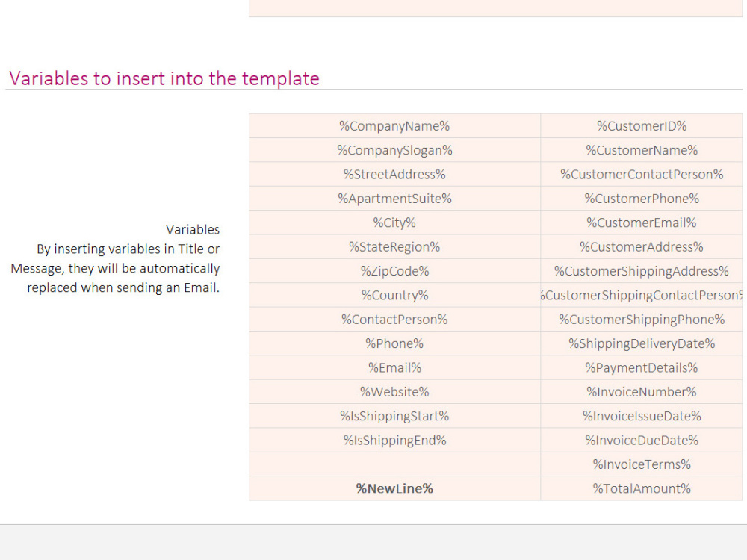Image resolution: width=747 pixels, height=560 pixels.
Task: Click the %Website% variable cell
Action: click(x=394, y=392)
